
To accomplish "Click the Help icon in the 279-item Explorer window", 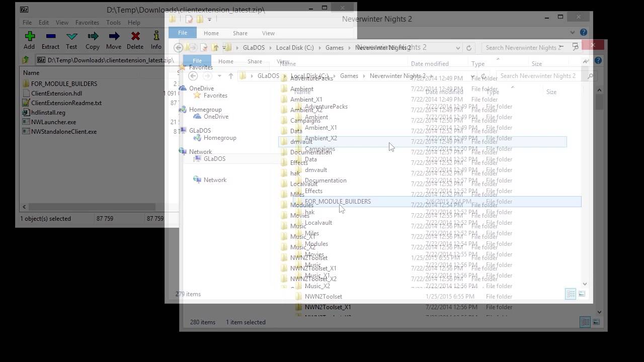I will click(584, 32).
